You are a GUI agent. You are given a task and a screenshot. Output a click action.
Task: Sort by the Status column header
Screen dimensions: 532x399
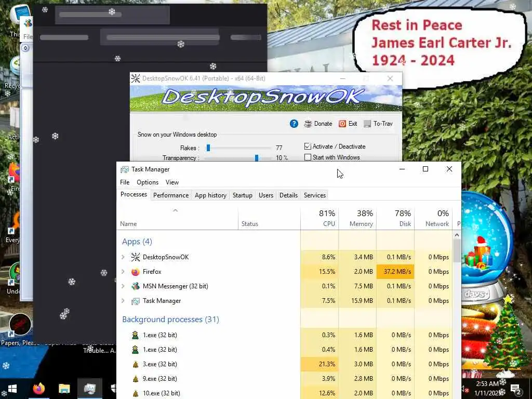pos(269,218)
